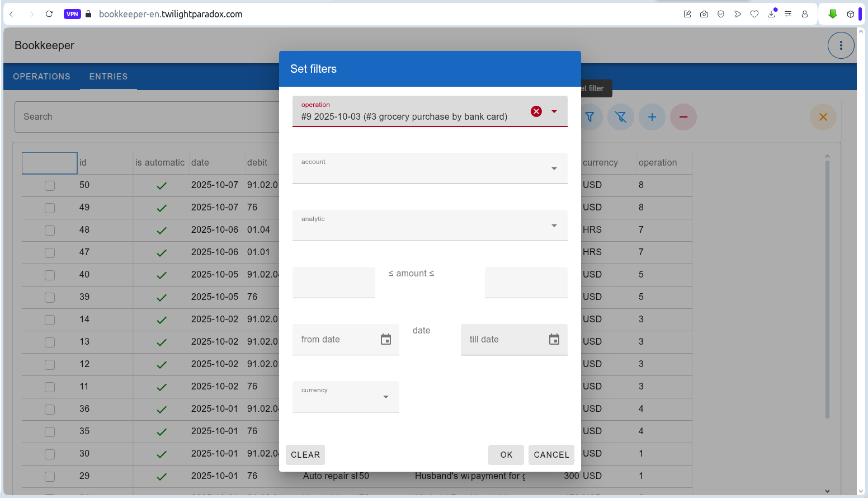This screenshot has width=868, height=498.
Task: Select the checkbox for entry 13
Action: pyautogui.click(x=50, y=342)
